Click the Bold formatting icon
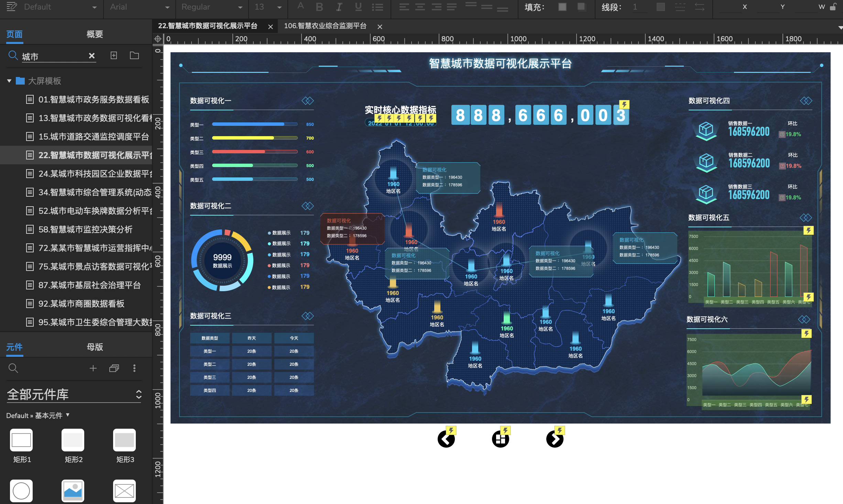 point(319,7)
